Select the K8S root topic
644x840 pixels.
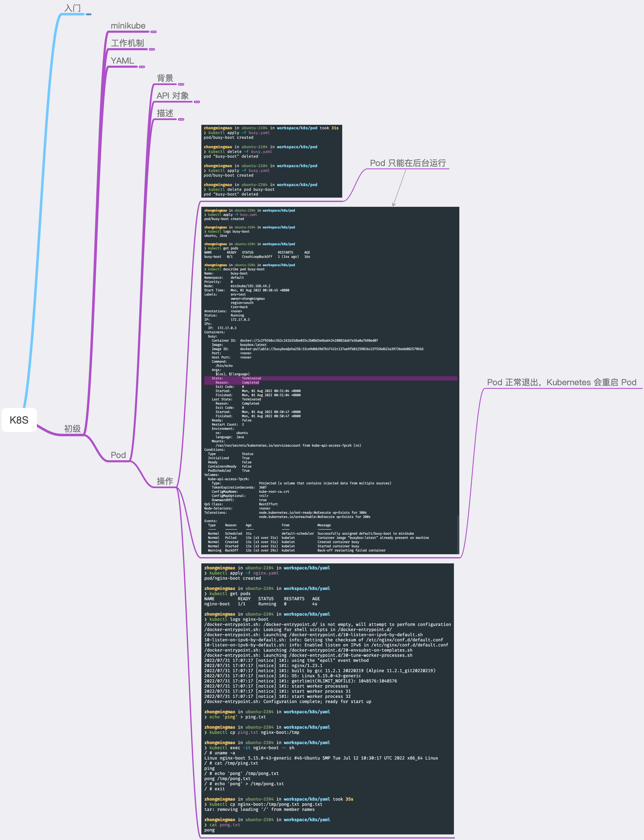point(19,420)
